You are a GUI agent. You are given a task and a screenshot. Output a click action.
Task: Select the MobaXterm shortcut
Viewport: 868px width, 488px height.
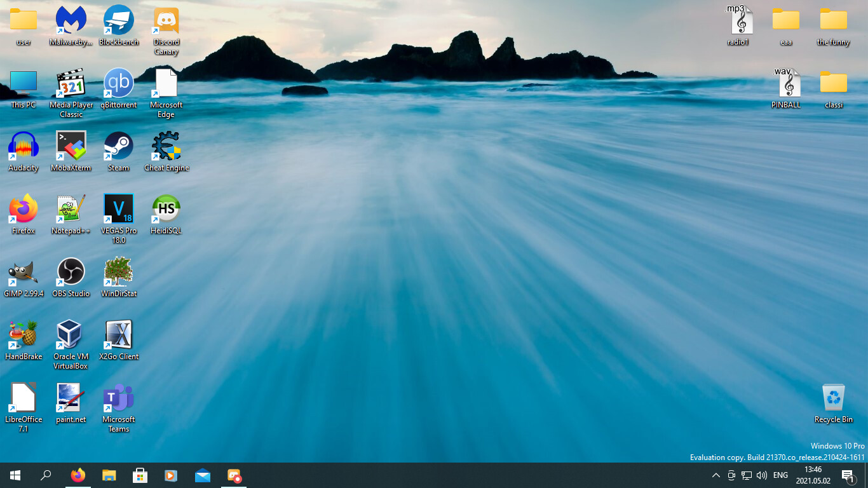(71, 152)
